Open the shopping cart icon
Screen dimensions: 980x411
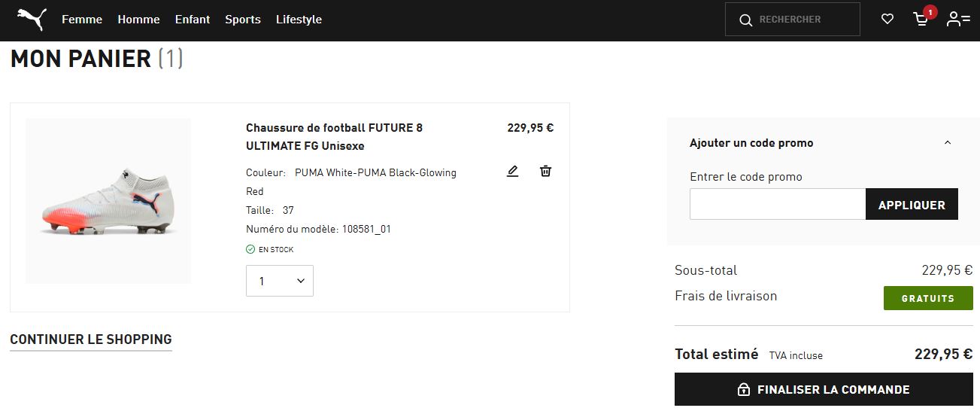tap(921, 20)
